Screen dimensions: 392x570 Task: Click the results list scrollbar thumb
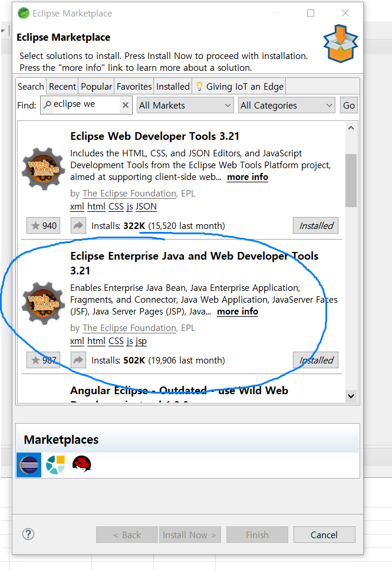[351, 181]
